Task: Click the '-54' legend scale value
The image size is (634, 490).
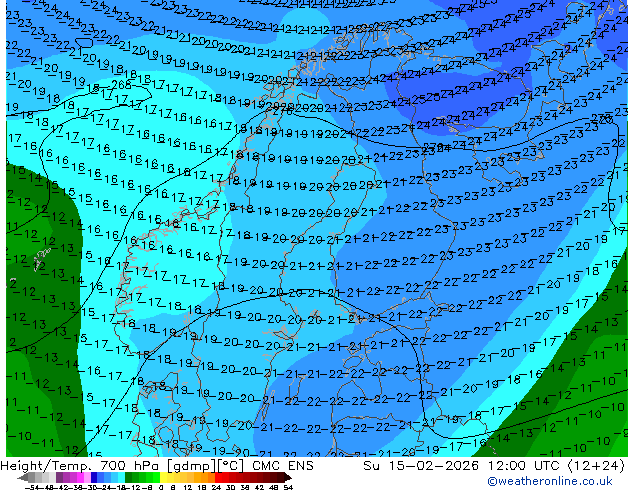Action: 33,488
